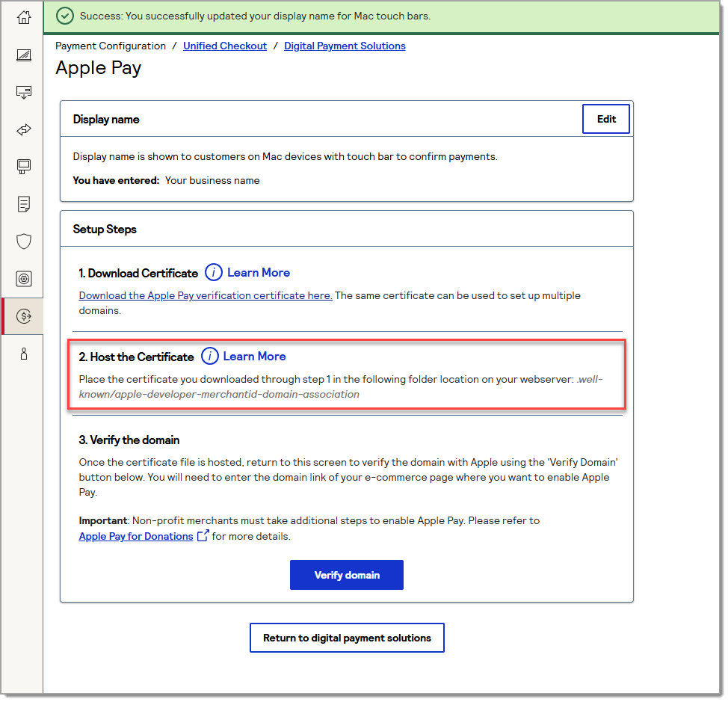The height and width of the screenshot is (702, 728).
Task: Click Learn More for Host the Certificate
Action: tap(254, 357)
